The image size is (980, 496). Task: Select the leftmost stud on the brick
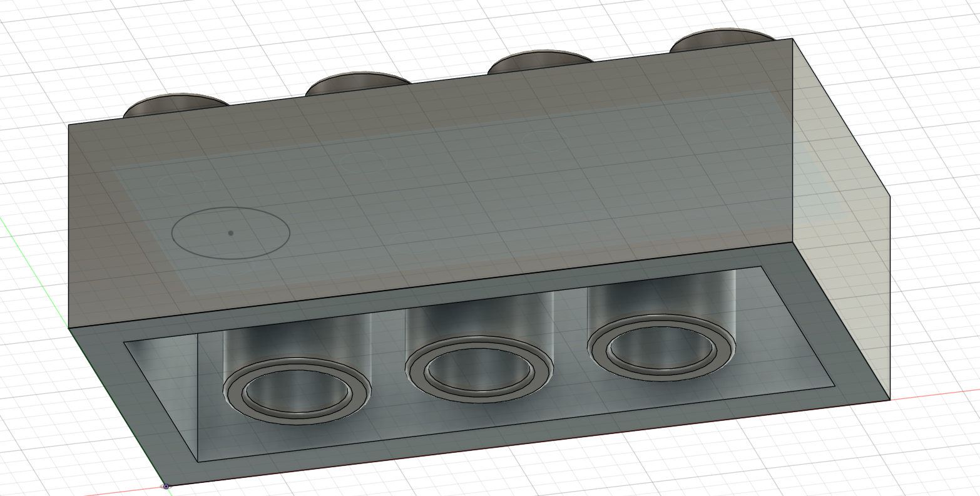175,106
